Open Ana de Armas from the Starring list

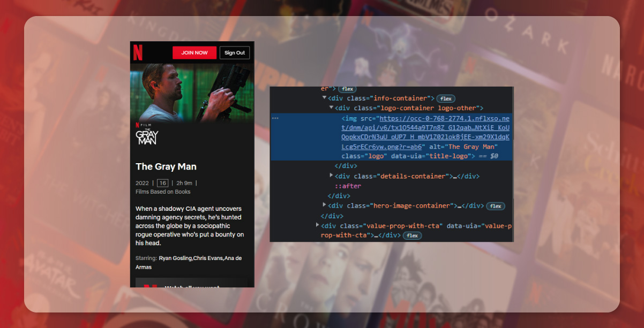[189, 263]
